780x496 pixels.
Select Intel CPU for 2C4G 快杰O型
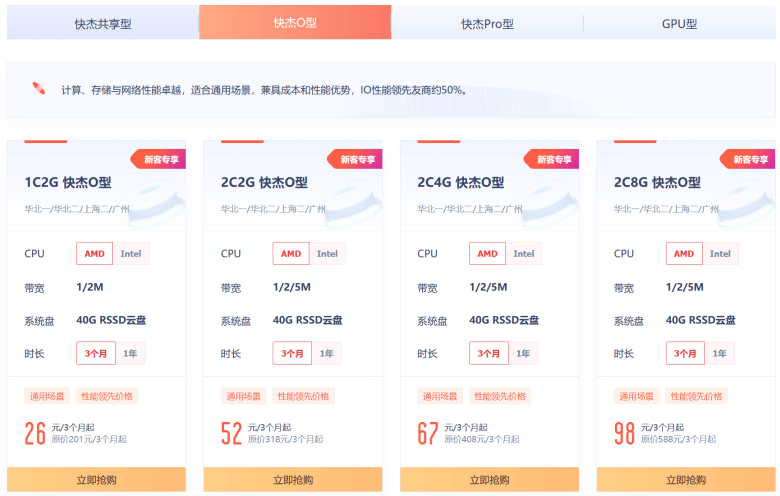(x=524, y=254)
